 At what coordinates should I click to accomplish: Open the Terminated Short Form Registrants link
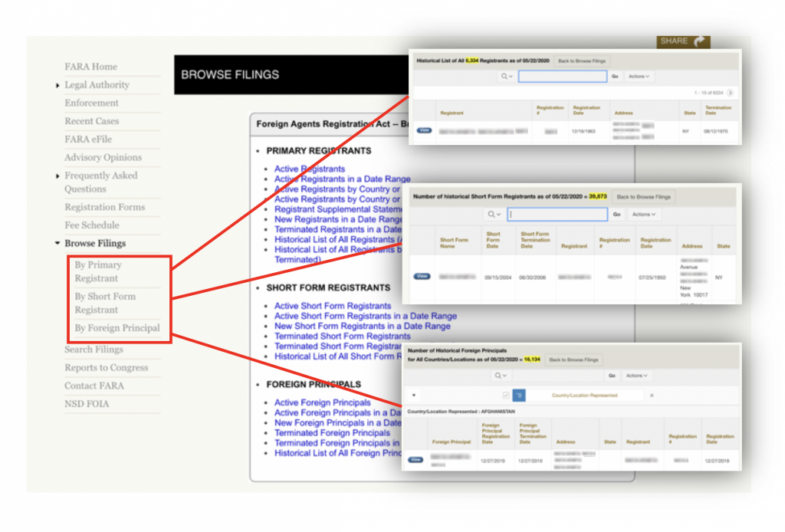pos(343,336)
